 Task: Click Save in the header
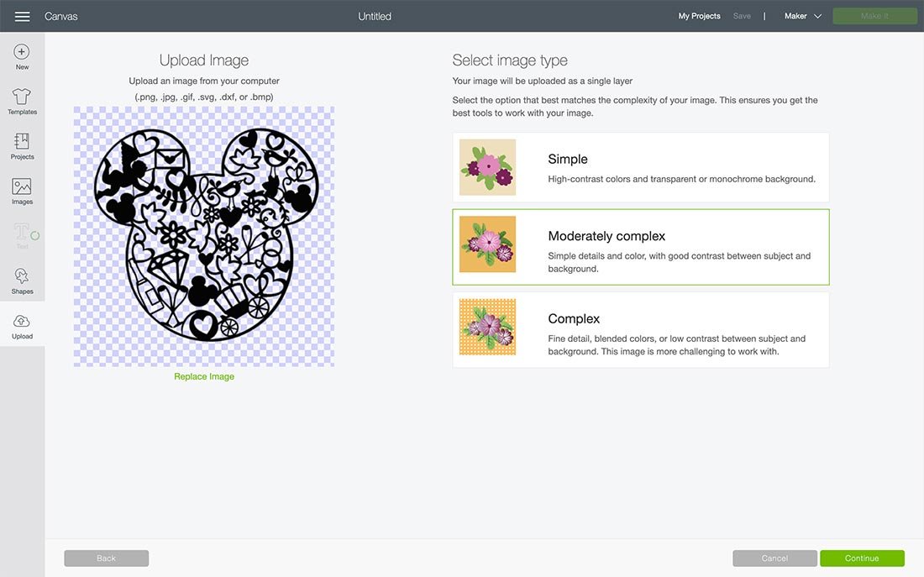pos(742,16)
